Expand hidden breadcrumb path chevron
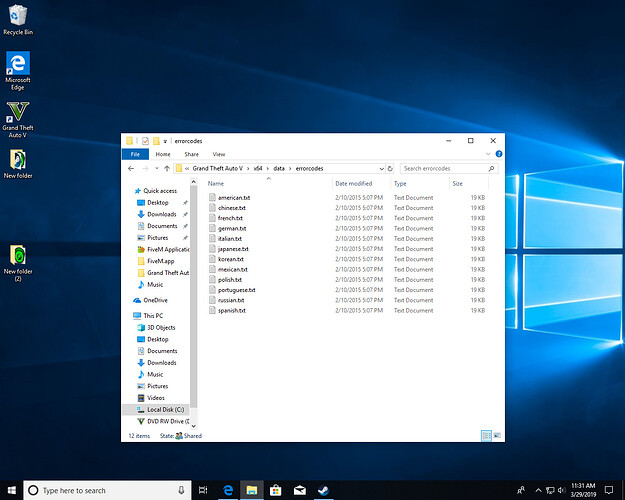This screenshot has width=625, height=500. (x=187, y=169)
